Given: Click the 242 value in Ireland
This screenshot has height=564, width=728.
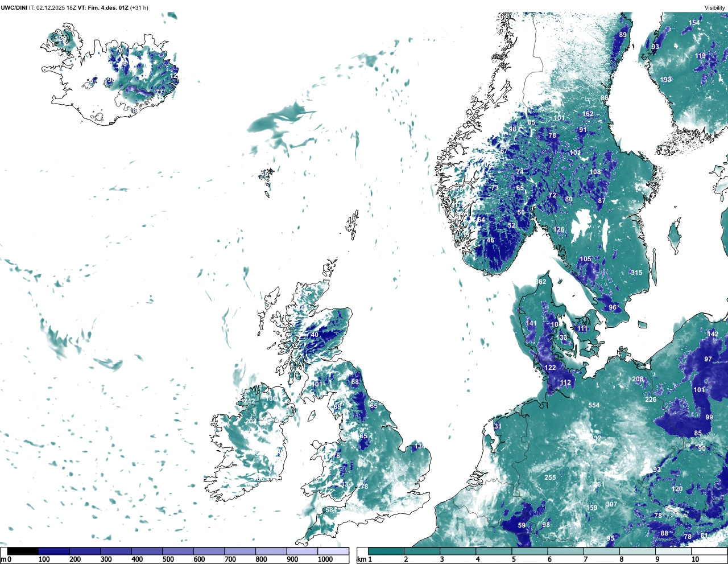Looking at the screenshot, I should [250, 401].
